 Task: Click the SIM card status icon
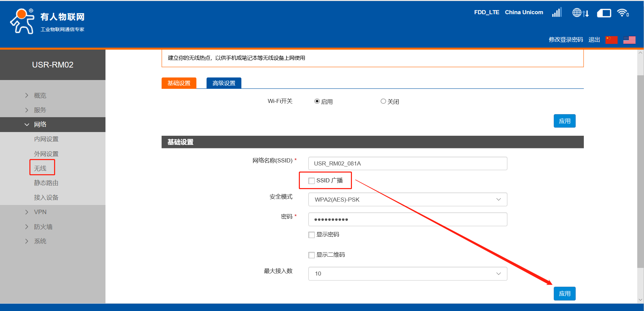click(604, 13)
